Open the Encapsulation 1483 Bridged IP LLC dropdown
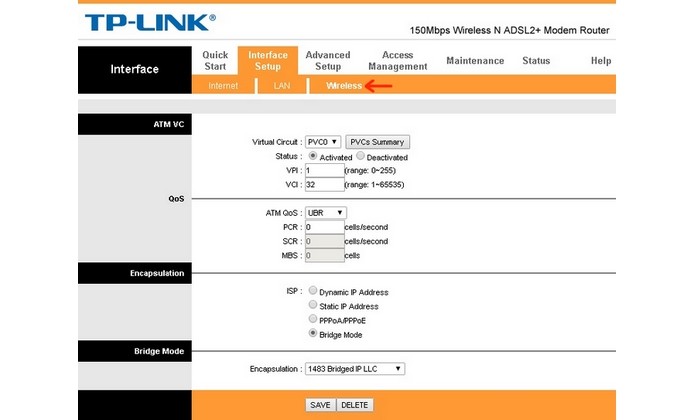Image resolution: width=695 pixels, height=420 pixels. [355, 369]
